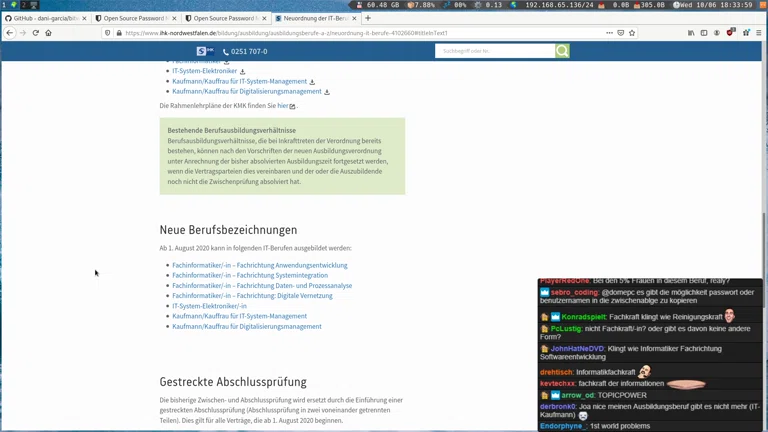The width and height of the screenshot is (768, 432).
Task: Show site security padlock info
Action: 119,33
